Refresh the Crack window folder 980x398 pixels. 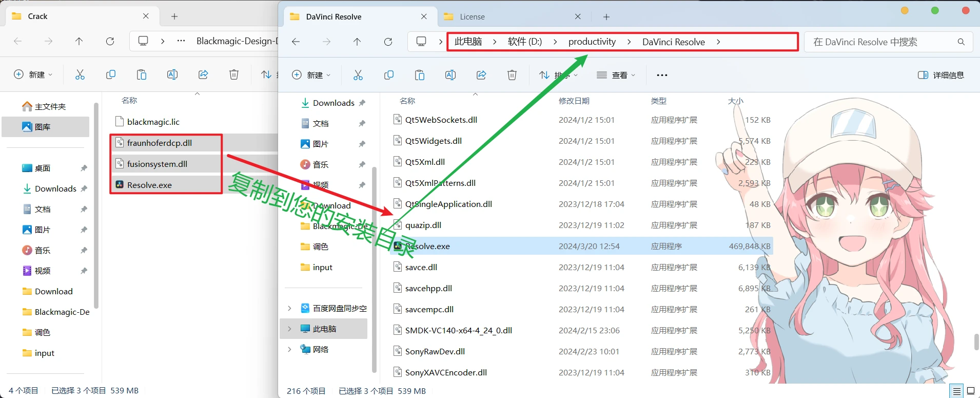(110, 41)
